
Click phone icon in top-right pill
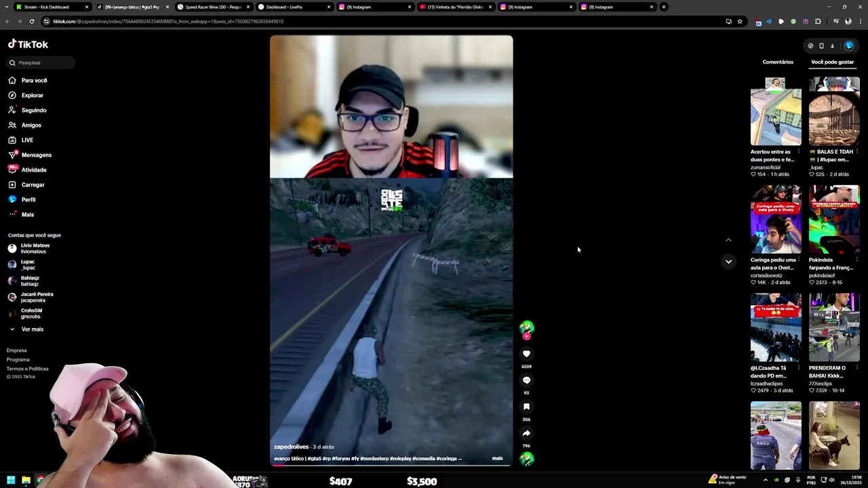tap(821, 46)
